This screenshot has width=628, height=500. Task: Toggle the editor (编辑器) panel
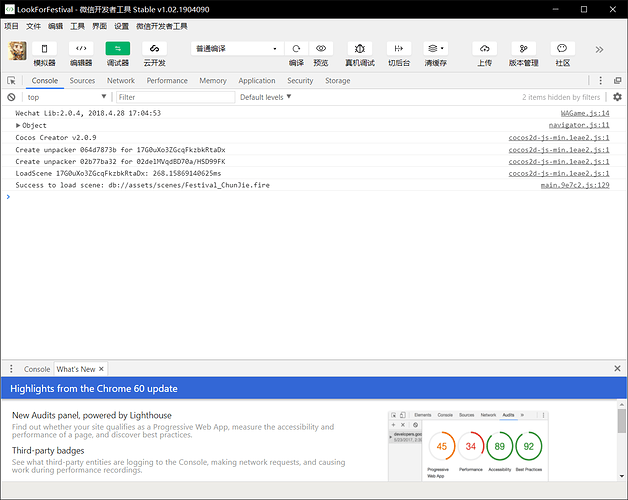81,48
